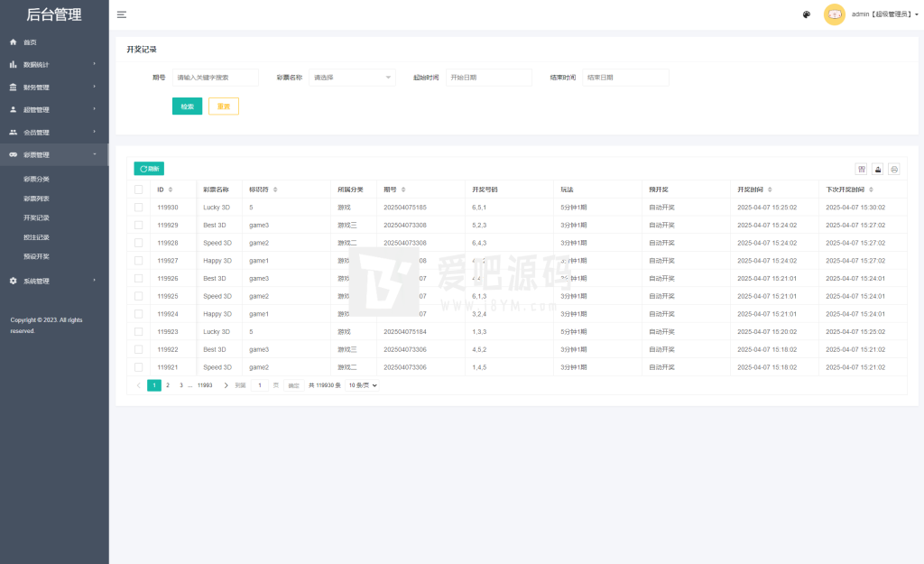
Task: Click the orange 重置 reset button
Action: pos(224,106)
